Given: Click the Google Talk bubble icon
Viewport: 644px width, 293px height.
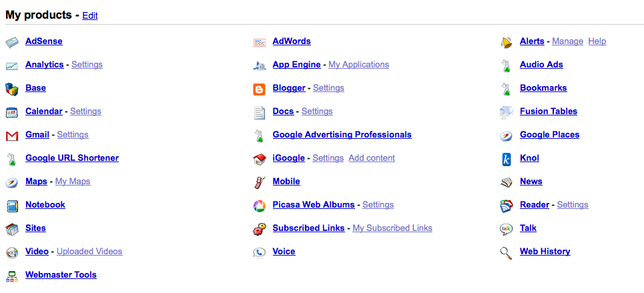Looking at the screenshot, I should coord(507,229).
